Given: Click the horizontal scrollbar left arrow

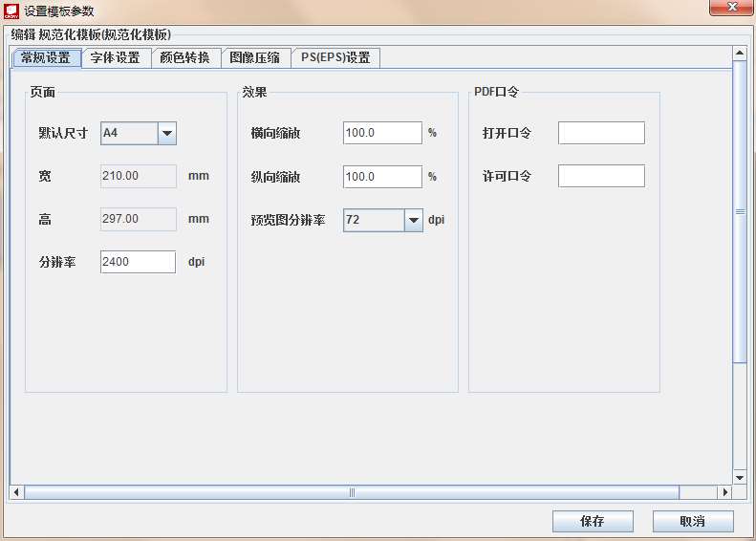Looking at the screenshot, I should [x=16, y=492].
